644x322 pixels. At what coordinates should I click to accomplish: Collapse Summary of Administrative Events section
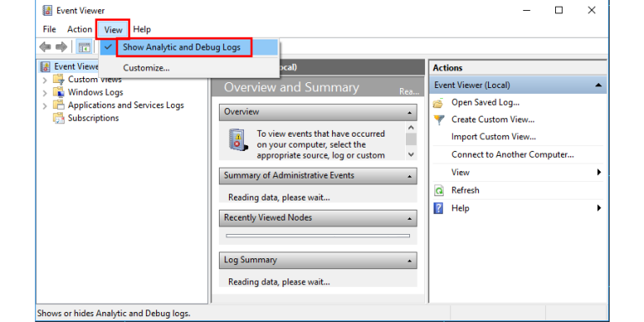409,176
